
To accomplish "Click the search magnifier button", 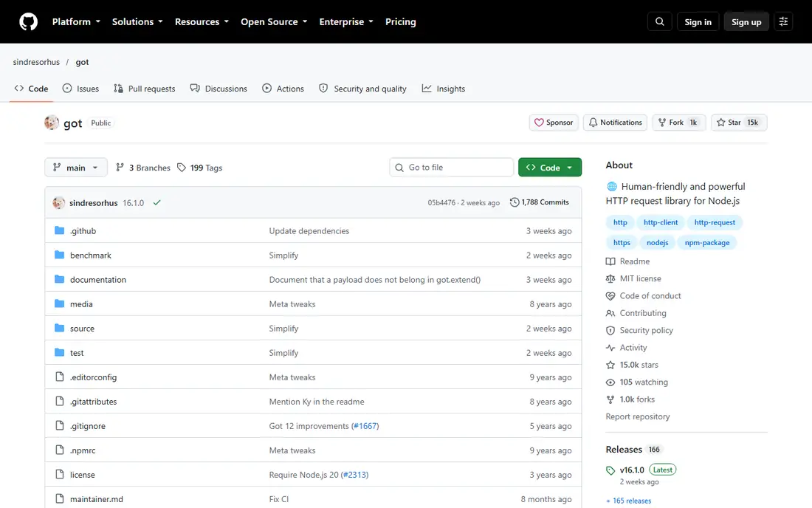I will coord(660,21).
